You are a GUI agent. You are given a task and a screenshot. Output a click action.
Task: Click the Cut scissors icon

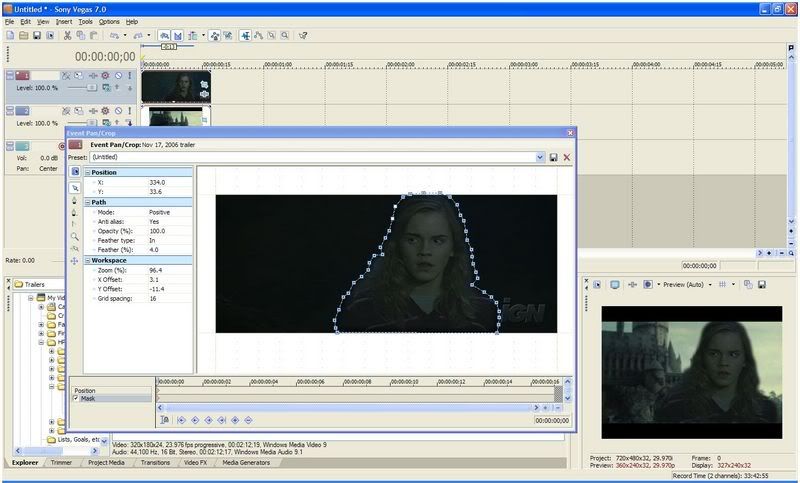pos(67,35)
